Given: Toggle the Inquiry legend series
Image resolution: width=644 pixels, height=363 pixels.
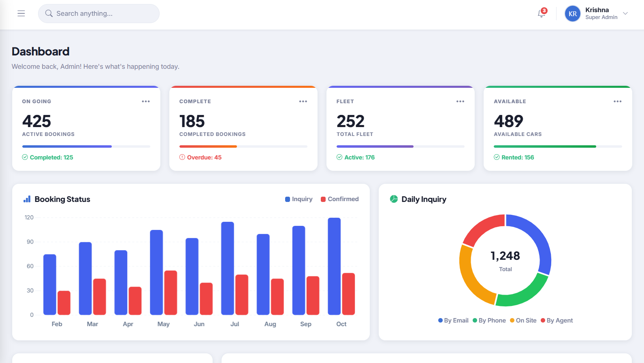Looking at the screenshot, I should tap(299, 199).
